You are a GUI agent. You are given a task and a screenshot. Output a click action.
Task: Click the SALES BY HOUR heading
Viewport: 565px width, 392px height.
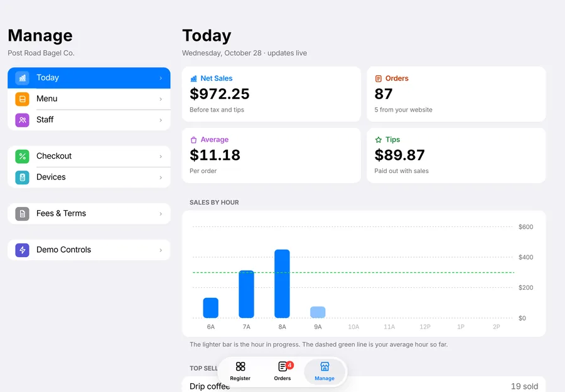215,203
